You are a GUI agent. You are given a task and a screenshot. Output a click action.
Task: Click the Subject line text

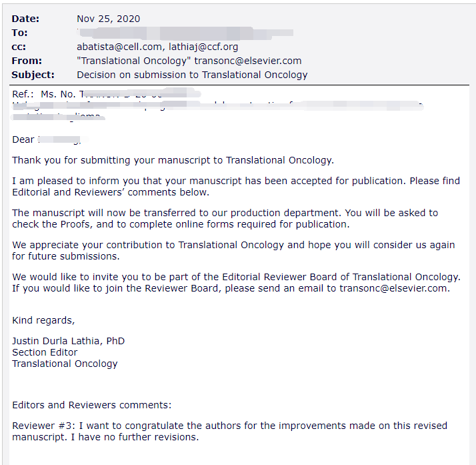(192, 75)
